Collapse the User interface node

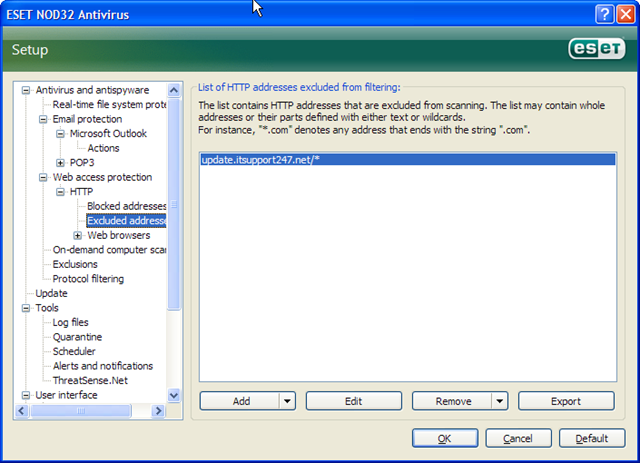[x=26, y=395]
